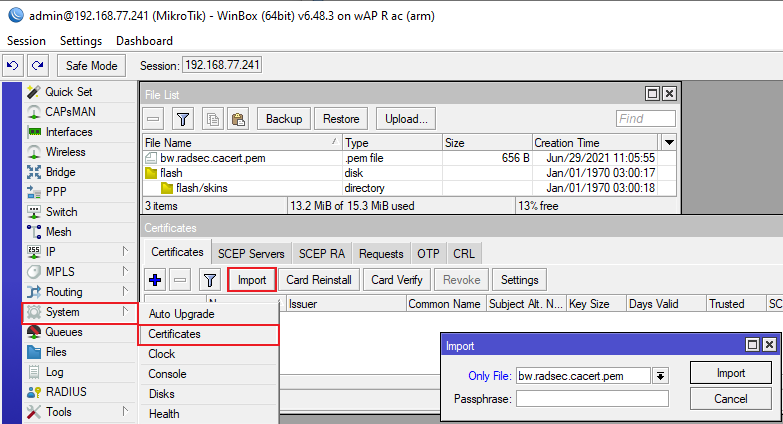Click the filter funnel icon in Certificates window

[x=209, y=280]
